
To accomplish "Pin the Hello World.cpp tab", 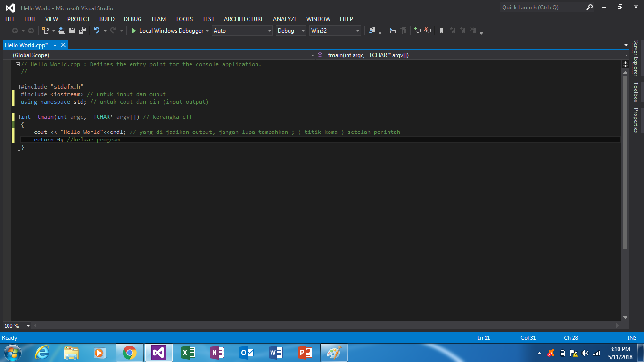I will pyautogui.click(x=54, y=45).
